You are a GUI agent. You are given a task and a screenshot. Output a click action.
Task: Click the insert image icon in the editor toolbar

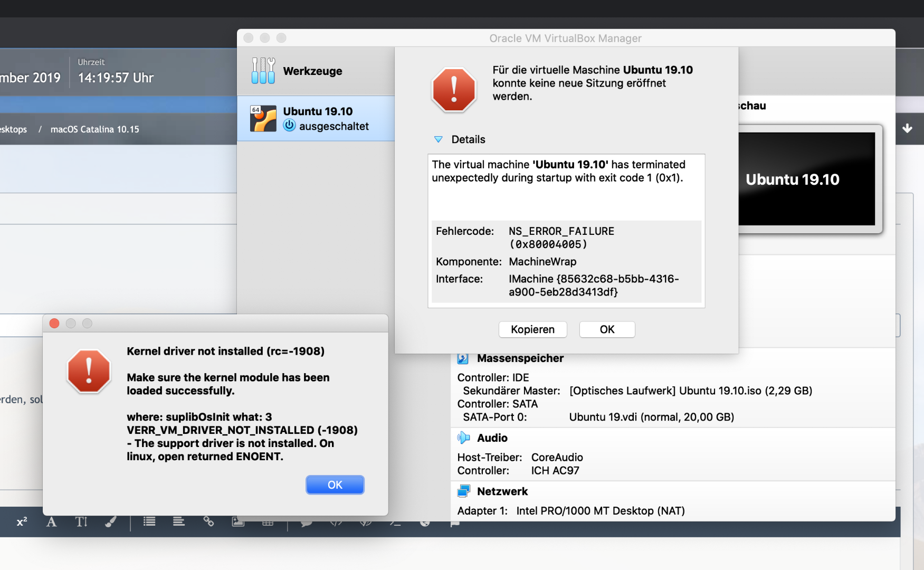[238, 521]
